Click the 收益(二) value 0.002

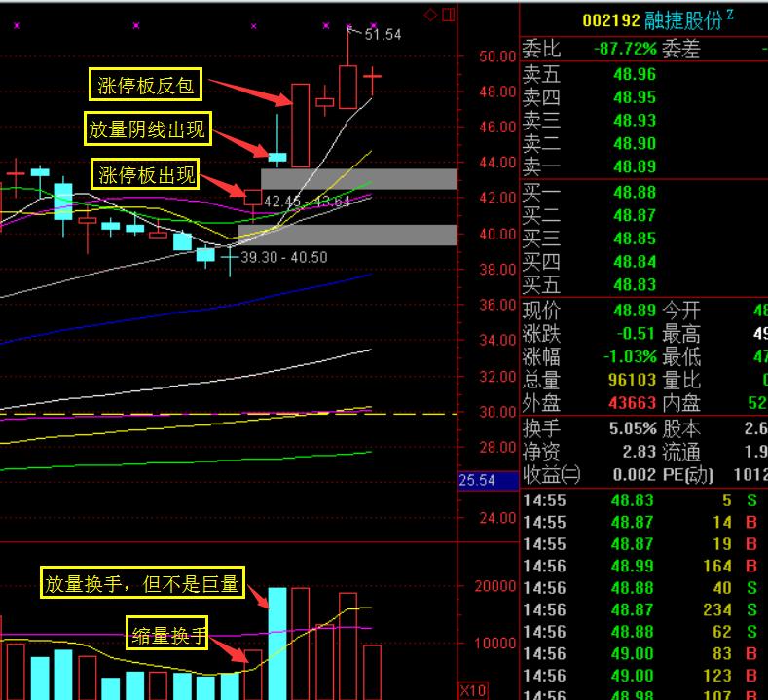pos(635,474)
